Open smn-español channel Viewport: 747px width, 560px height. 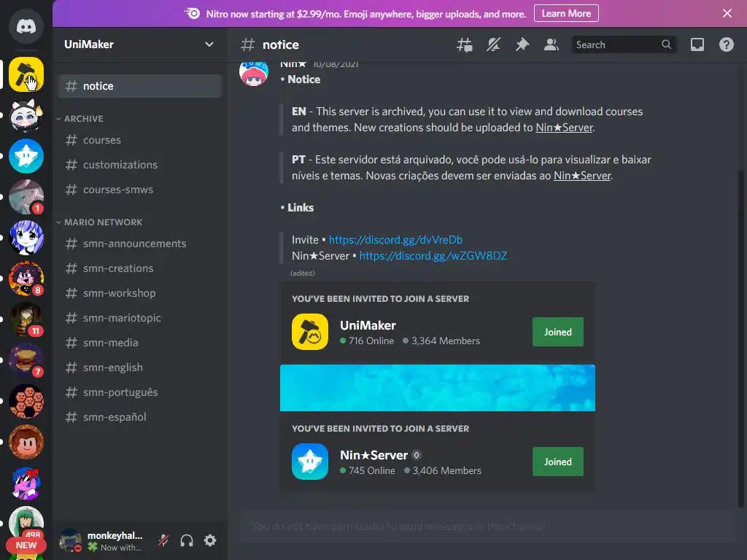139,416
